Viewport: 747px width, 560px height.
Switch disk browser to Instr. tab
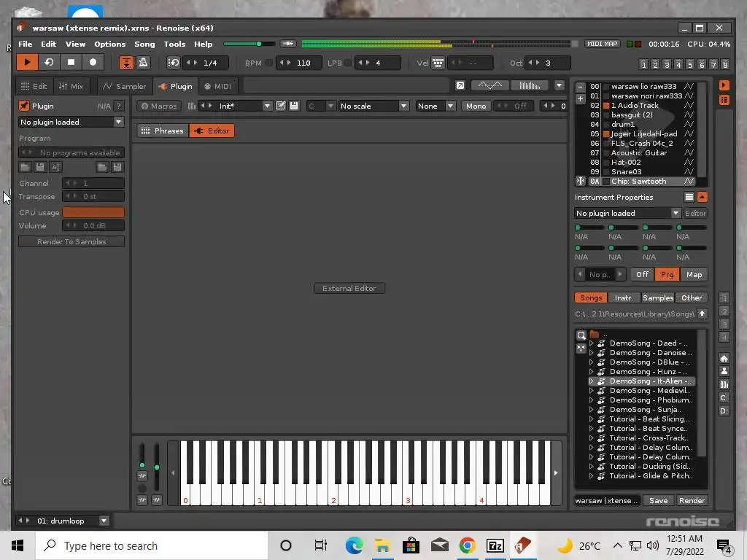[x=624, y=297]
